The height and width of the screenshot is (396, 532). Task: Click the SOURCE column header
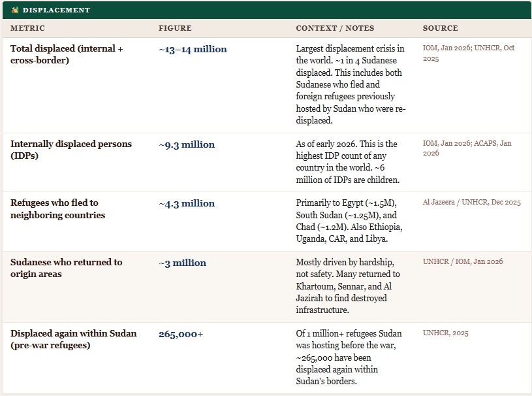click(440, 29)
